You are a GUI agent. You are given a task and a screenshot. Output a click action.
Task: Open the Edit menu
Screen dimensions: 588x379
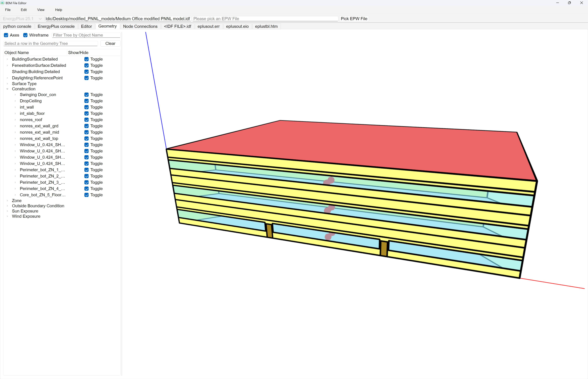[24, 10]
